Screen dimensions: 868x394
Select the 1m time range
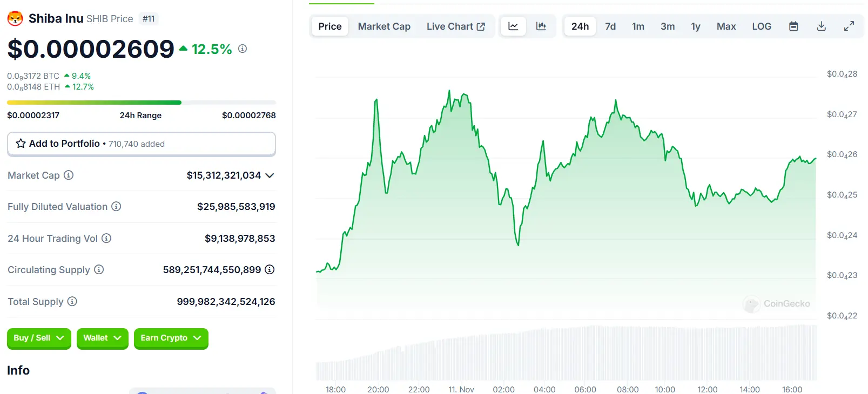pos(638,26)
